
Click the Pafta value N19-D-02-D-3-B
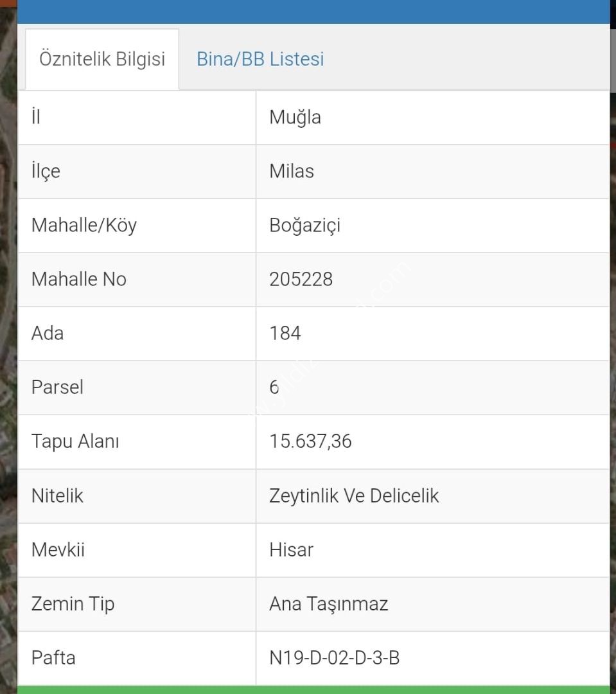[x=334, y=658]
